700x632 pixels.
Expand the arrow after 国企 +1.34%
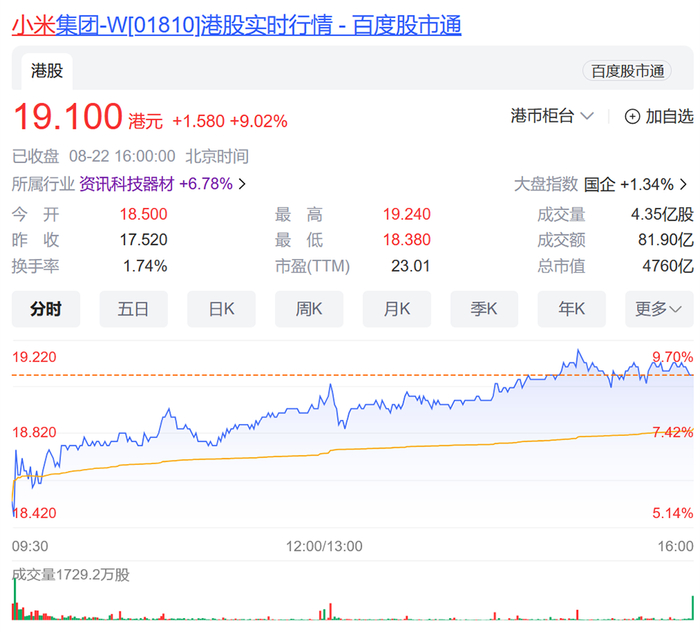[x=683, y=184]
